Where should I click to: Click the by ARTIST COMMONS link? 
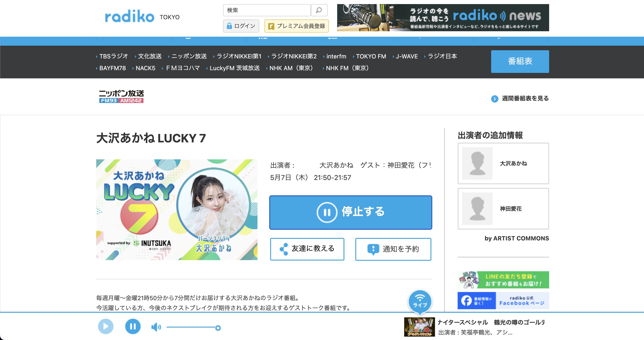pos(517,238)
